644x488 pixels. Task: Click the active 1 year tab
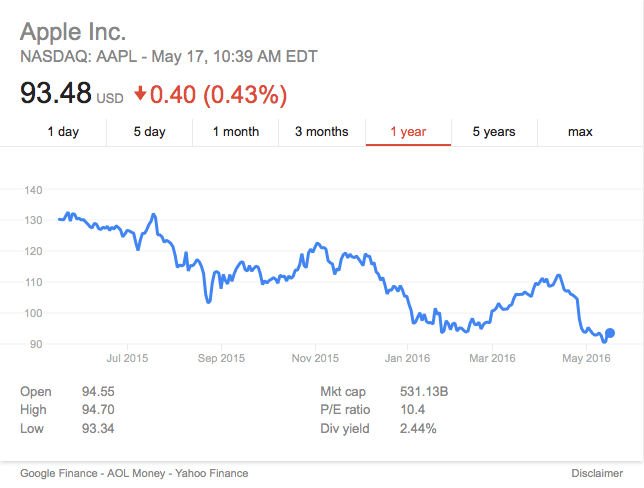click(408, 132)
